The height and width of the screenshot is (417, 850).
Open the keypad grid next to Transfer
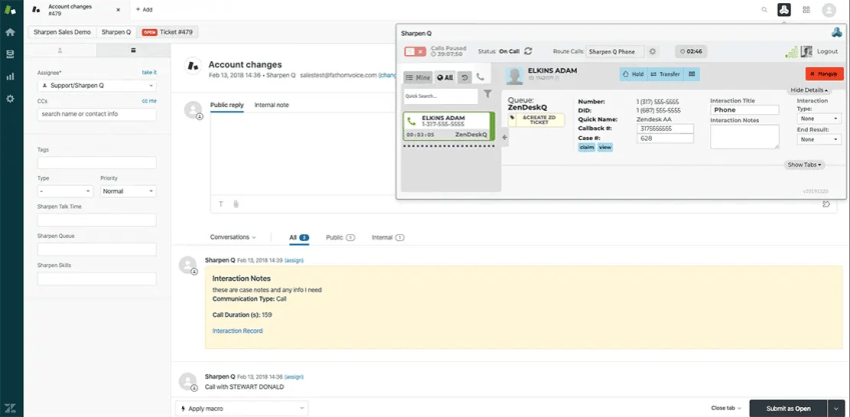coord(692,74)
